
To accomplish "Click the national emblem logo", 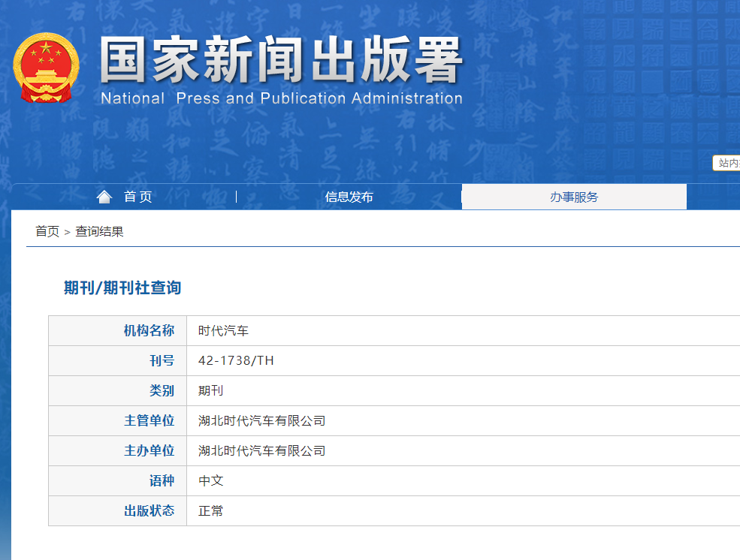I will tap(45, 68).
